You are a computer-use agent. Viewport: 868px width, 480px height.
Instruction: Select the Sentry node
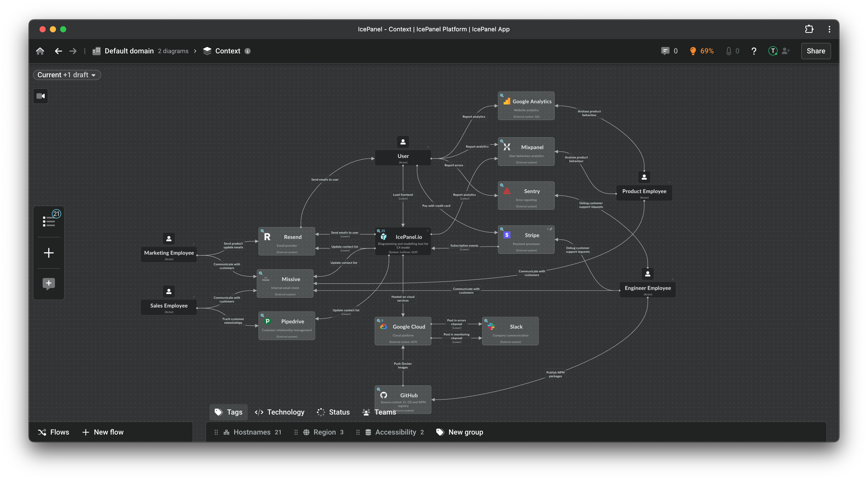526,196
